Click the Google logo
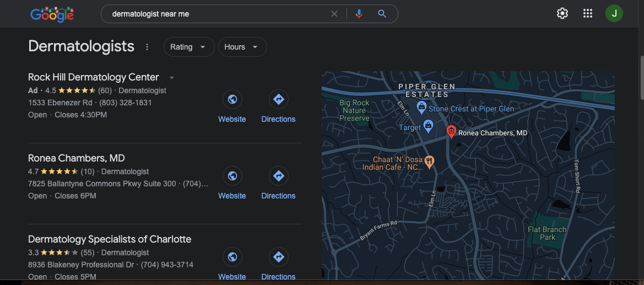The image size is (644, 285). point(52,14)
